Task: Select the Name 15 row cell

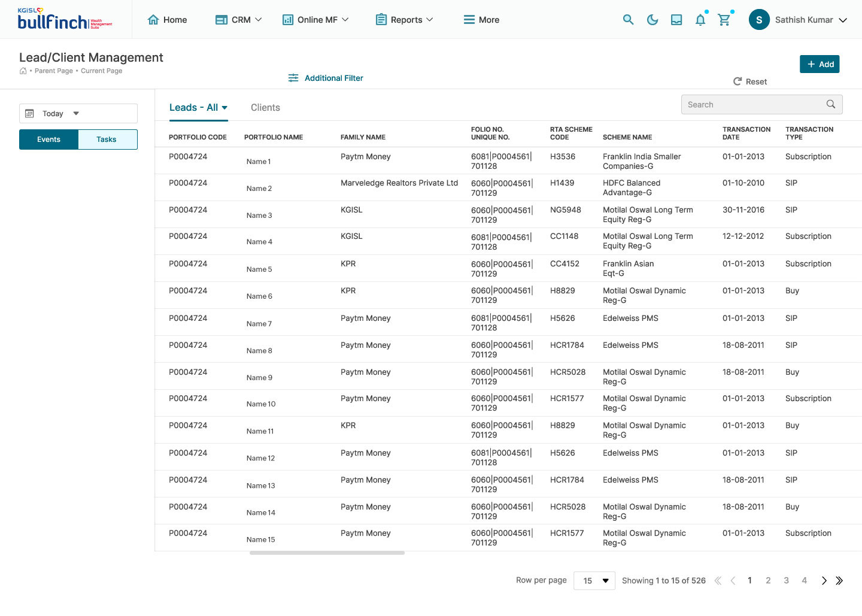Action: click(x=261, y=539)
